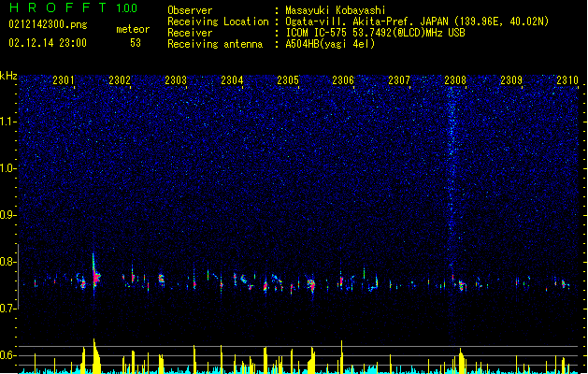This screenshot has width=588, height=374.
Task: Click the 0.9 frequency axis label
Action: tap(8, 215)
